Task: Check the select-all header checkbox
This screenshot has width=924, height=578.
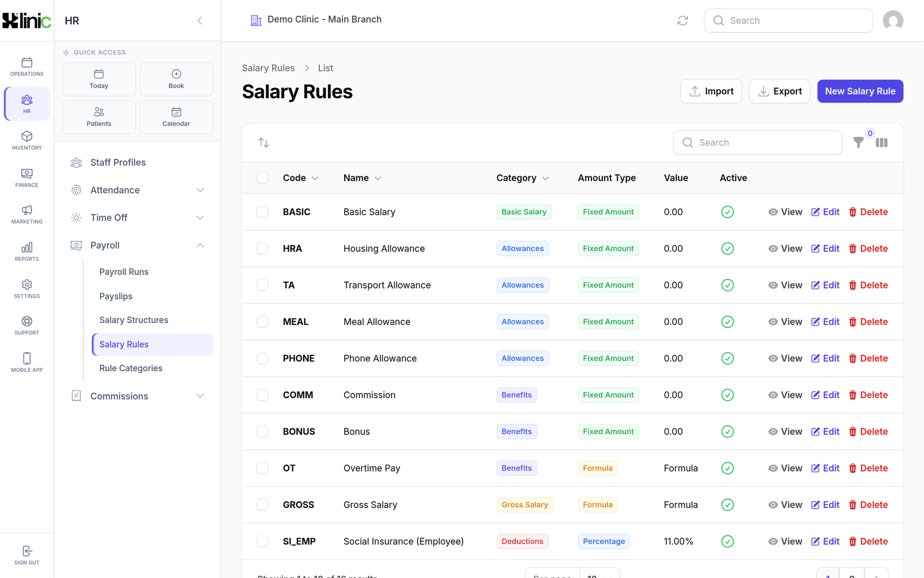Action: click(263, 178)
